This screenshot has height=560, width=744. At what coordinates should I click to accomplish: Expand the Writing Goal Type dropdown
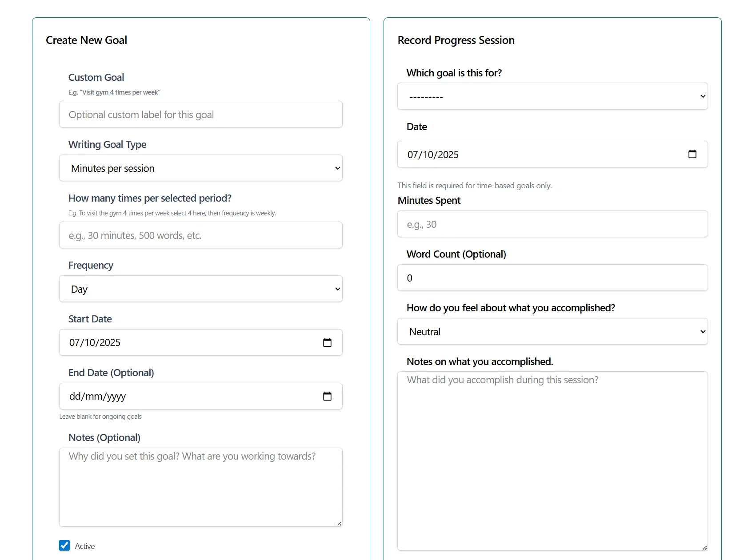click(x=201, y=168)
